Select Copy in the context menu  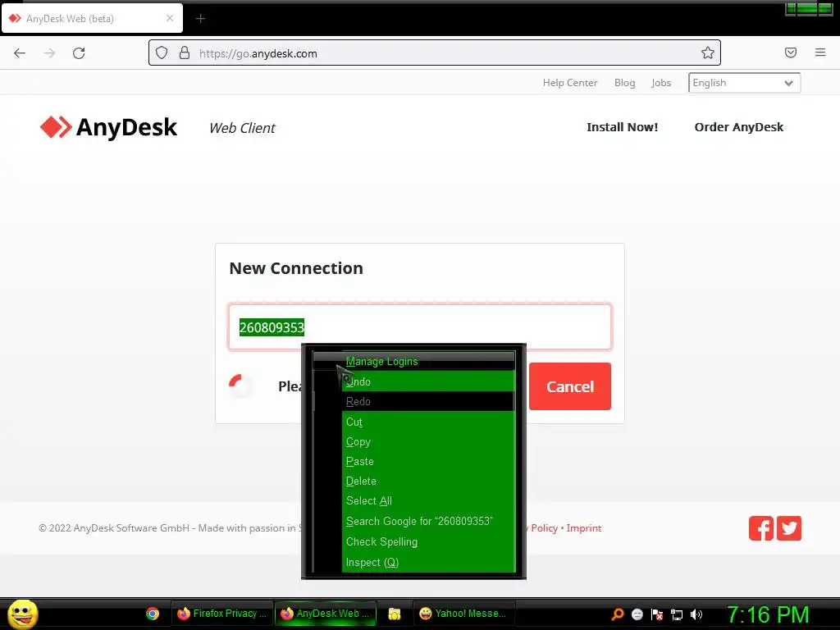413,441
